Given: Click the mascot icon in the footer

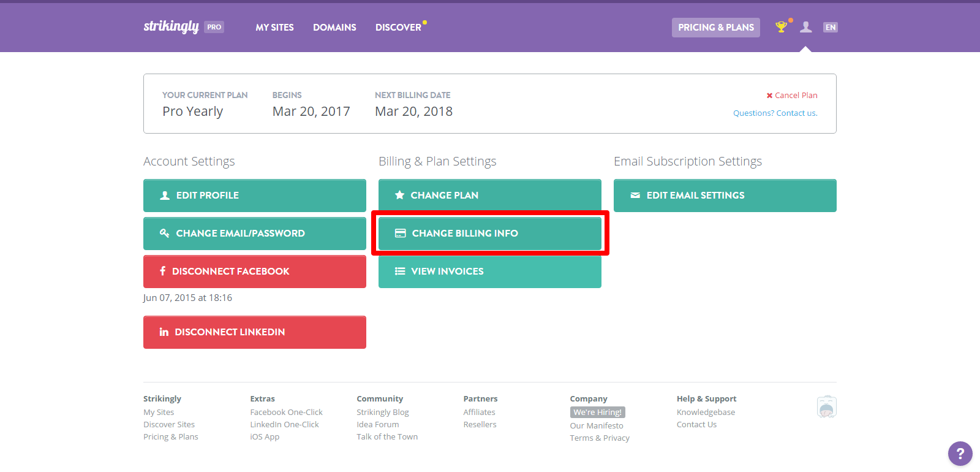Looking at the screenshot, I should pos(826,407).
